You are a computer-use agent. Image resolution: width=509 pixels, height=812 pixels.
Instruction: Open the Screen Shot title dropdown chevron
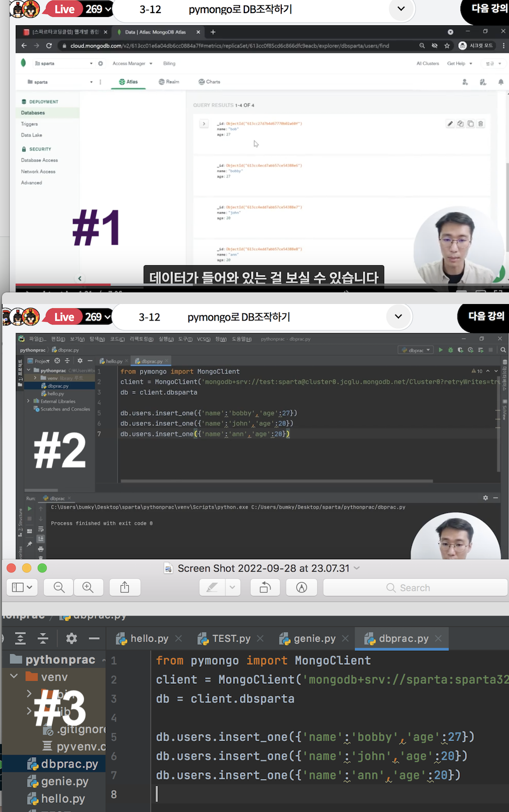point(357,568)
